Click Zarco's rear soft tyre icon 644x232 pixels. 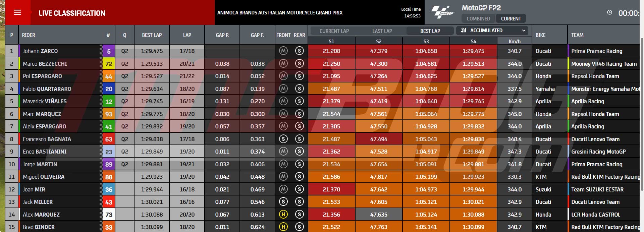tap(300, 51)
